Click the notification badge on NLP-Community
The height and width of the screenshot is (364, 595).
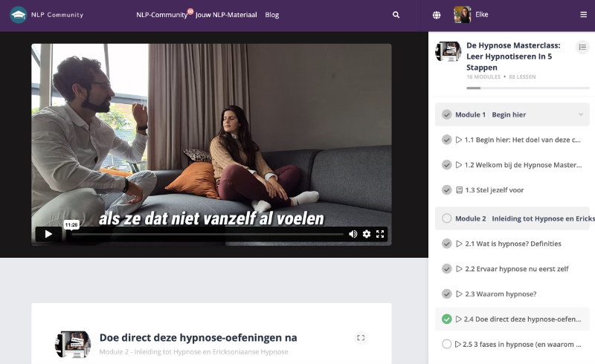click(190, 11)
